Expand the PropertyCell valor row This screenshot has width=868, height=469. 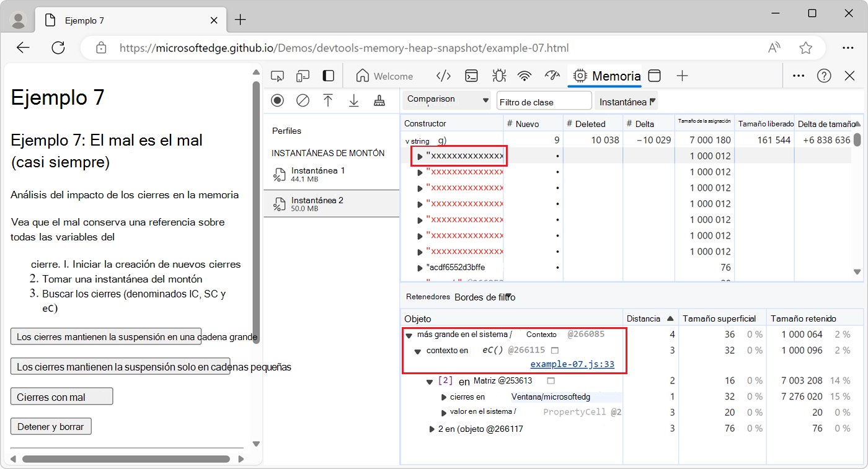pos(443,413)
